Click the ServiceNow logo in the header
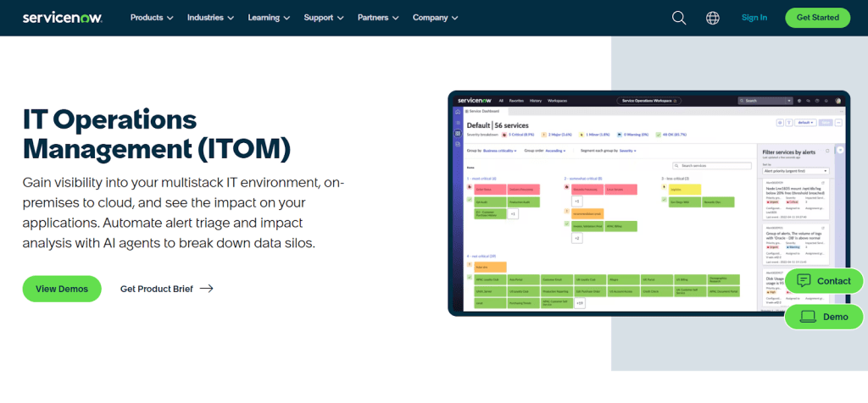This screenshot has height=403, width=868. pyautogui.click(x=62, y=17)
